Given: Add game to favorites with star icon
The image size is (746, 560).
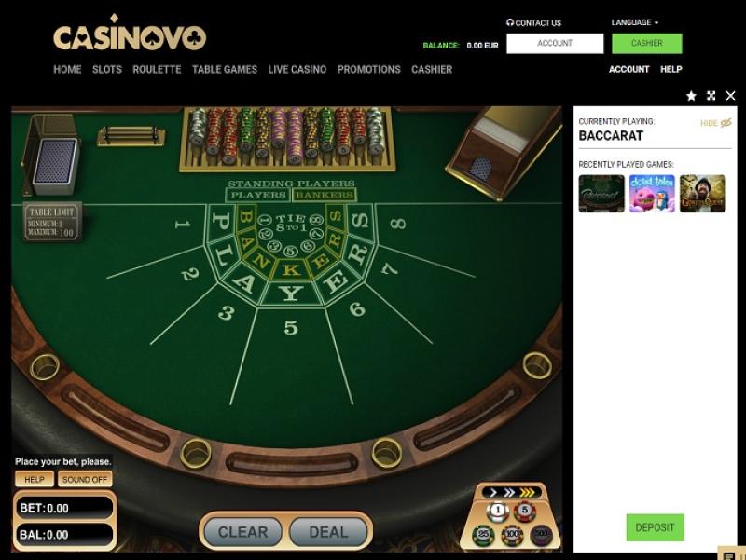Looking at the screenshot, I should [691, 96].
